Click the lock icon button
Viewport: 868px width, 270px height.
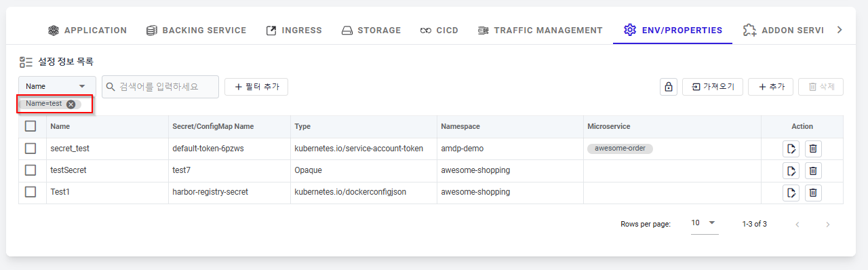tap(669, 87)
